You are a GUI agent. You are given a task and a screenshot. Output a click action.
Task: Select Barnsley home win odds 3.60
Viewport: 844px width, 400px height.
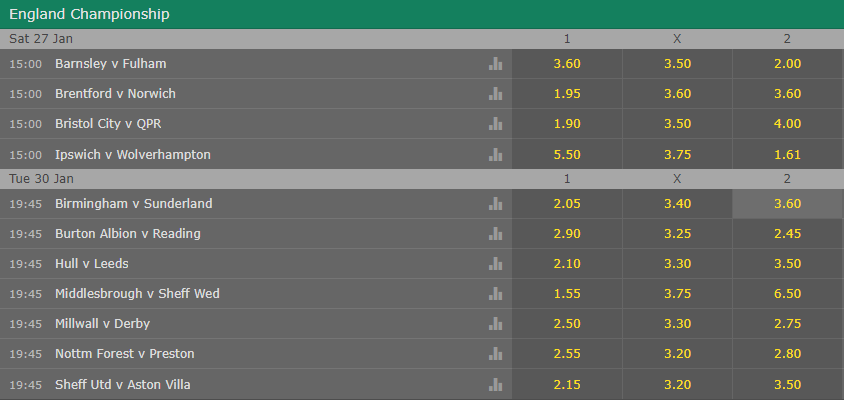tap(567, 64)
